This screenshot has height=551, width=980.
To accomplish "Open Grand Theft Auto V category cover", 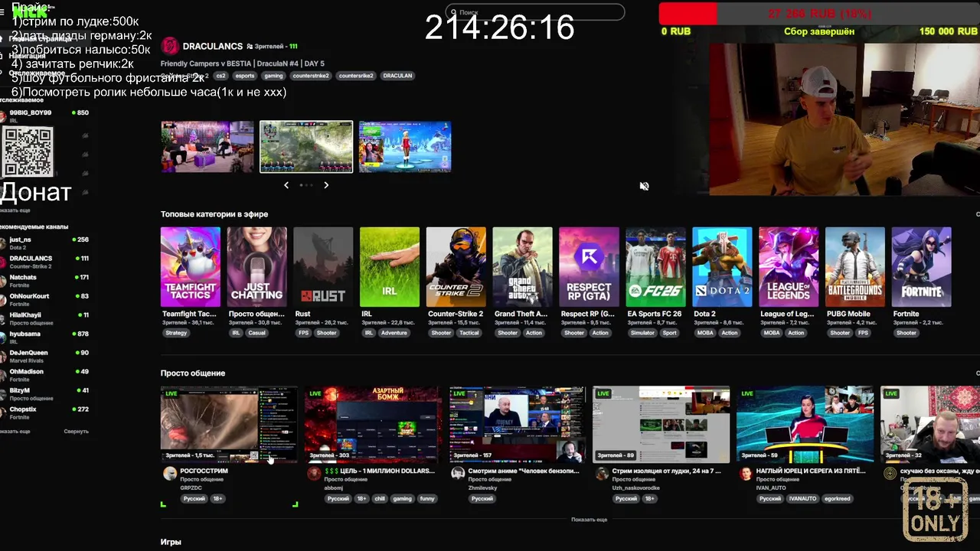I will tap(523, 267).
